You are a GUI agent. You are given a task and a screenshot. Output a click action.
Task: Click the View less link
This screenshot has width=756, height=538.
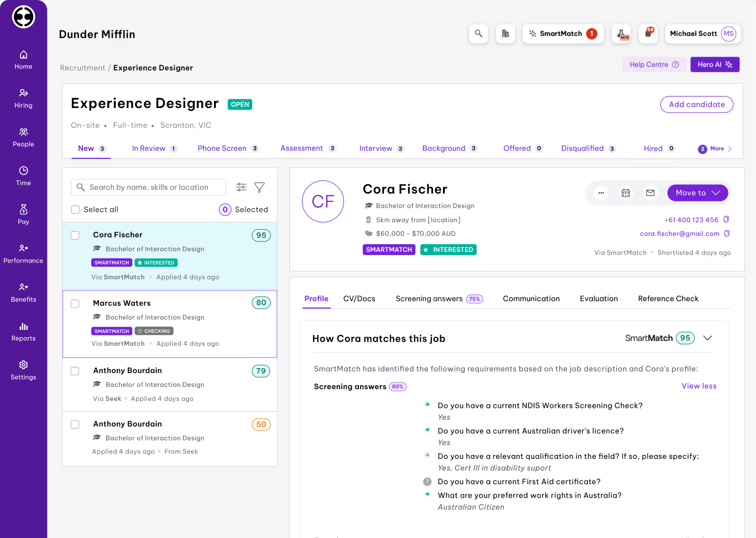click(x=698, y=386)
